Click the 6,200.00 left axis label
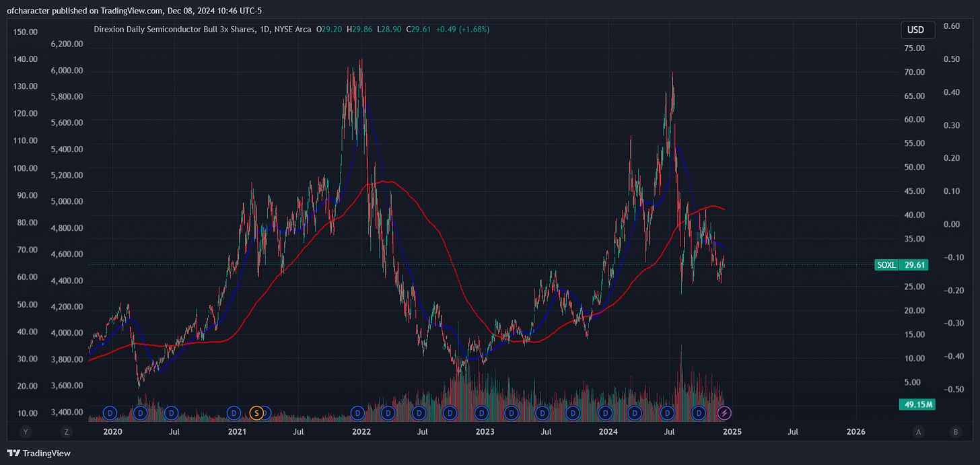Viewport: 980px width, 465px height. tap(67, 44)
